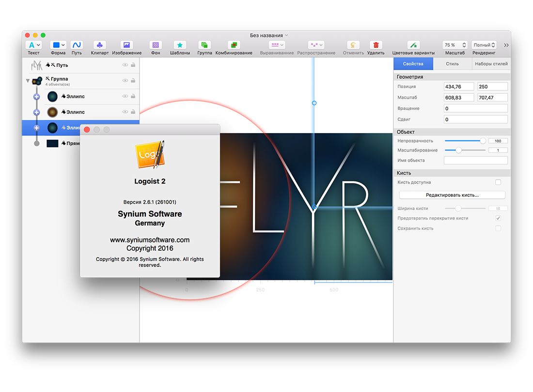
Task: Lock the first Эллипс layer
Action: click(x=133, y=96)
